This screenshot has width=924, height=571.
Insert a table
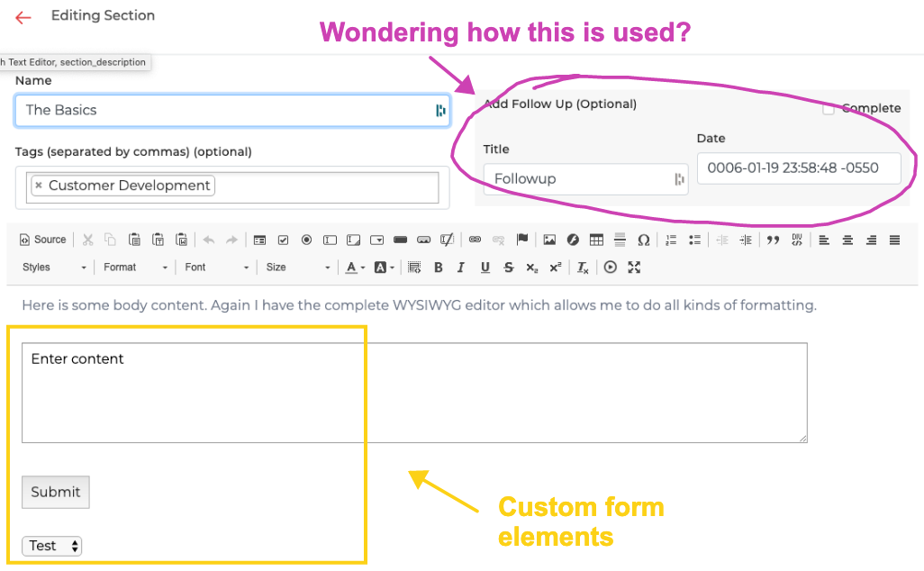pos(596,240)
